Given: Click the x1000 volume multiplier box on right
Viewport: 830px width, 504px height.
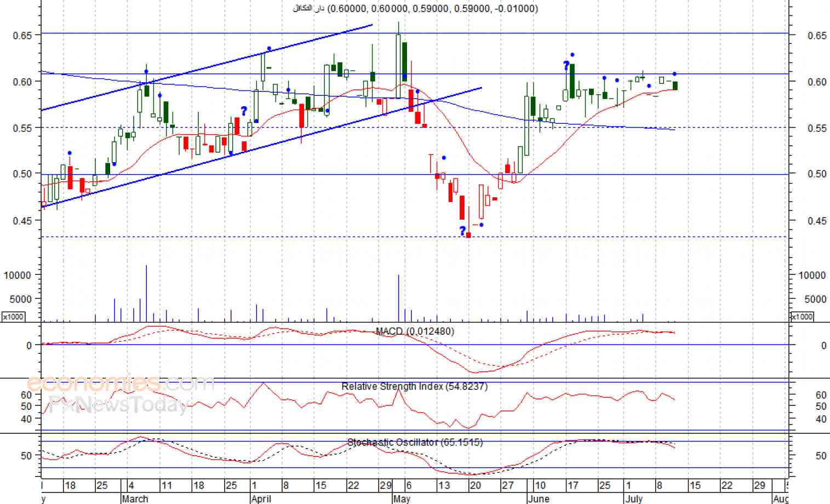Looking at the screenshot, I should tap(802, 317).
